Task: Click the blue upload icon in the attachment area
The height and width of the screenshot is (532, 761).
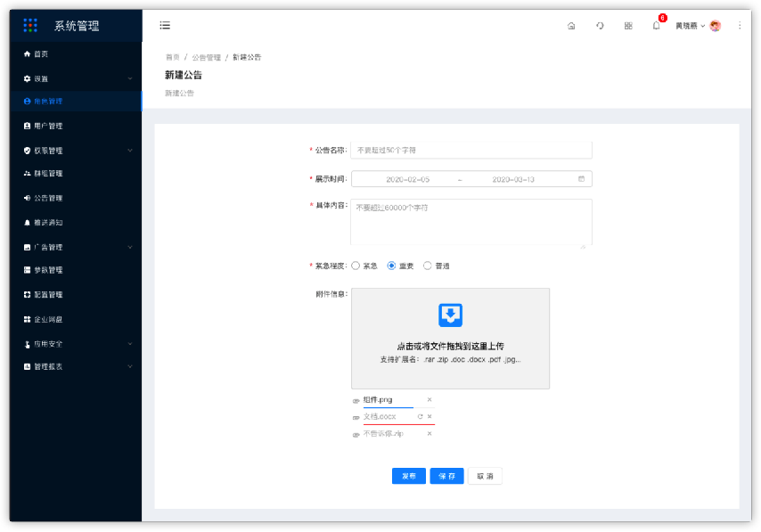Action: [x=450, y=315]
